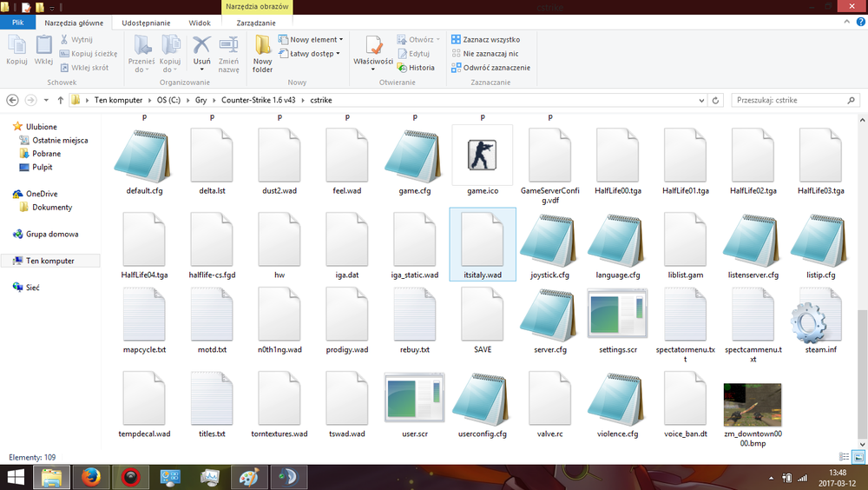The height and width of the screenshot is (490, 868).
Task: Click Odwróć zaznaczenie button
Action: pos(490,68)
